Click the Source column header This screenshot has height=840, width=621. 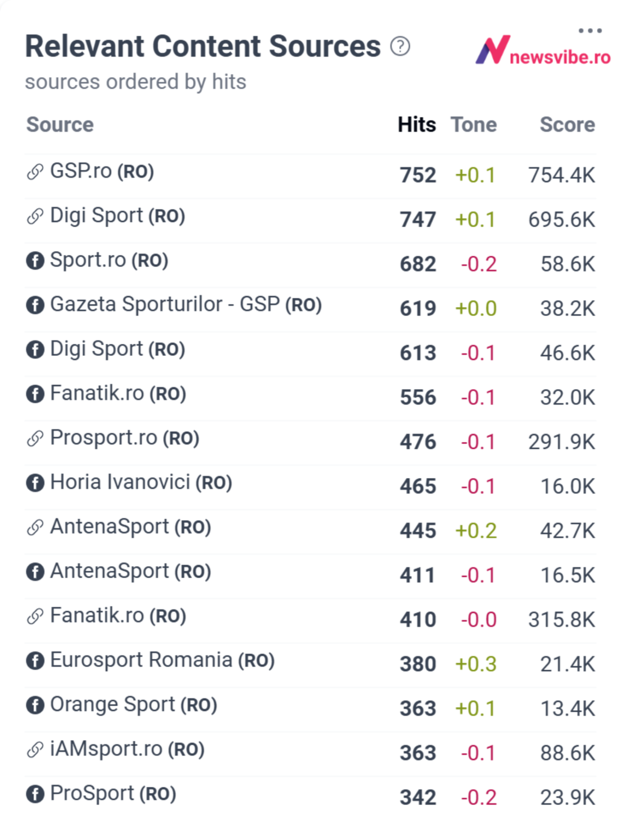click(60, 125)
